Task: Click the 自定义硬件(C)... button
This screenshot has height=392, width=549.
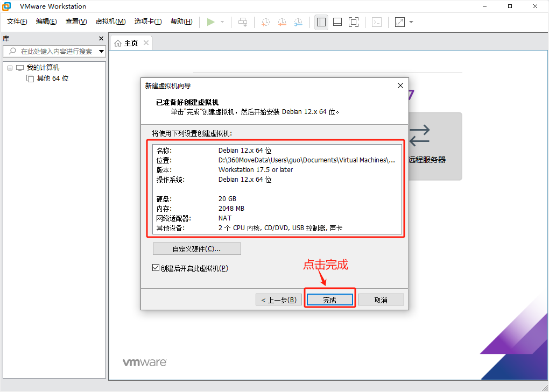Action: coord(197,249)
